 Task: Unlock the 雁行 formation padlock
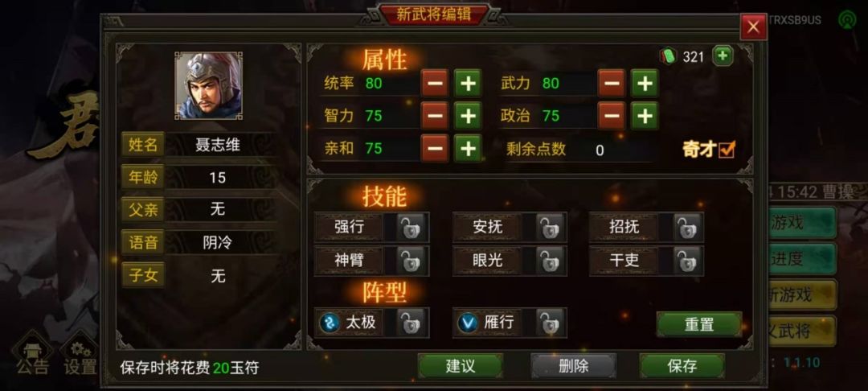[551, 323]
